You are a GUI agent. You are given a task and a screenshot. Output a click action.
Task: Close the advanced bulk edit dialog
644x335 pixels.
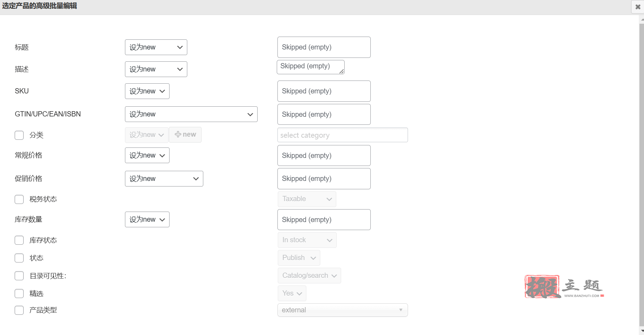point(638,7)
